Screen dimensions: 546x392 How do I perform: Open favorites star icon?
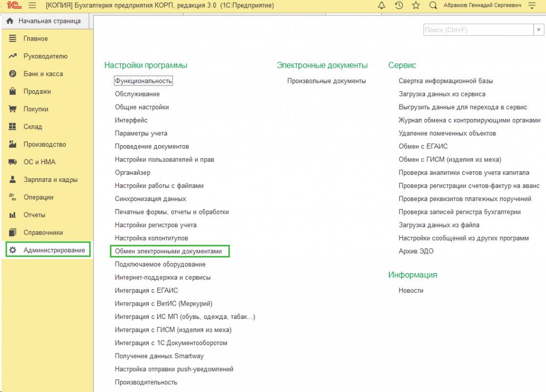point(416,5)
